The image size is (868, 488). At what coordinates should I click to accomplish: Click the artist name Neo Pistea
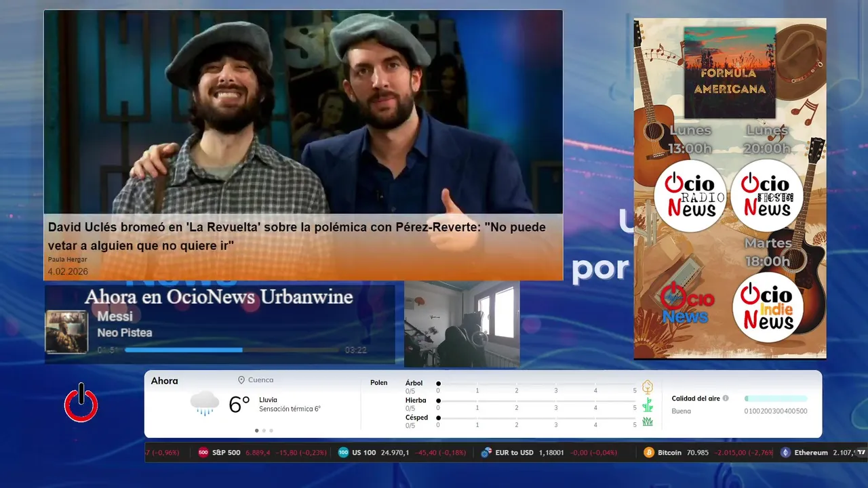pos(125,333)
